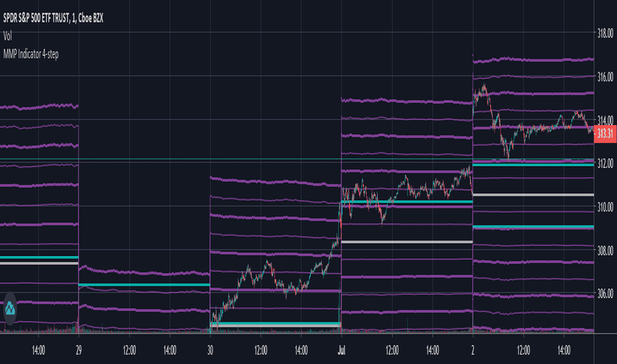Click the current price label 313.31
Screen dimensions: 617x364
pos(605,134)
